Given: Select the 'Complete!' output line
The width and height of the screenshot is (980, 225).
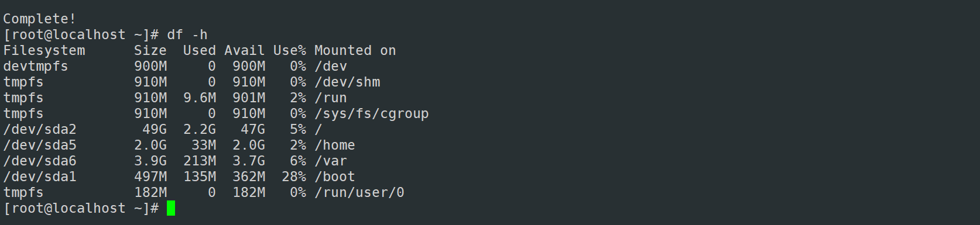Looking at the screenshot, I should [40, 19].
